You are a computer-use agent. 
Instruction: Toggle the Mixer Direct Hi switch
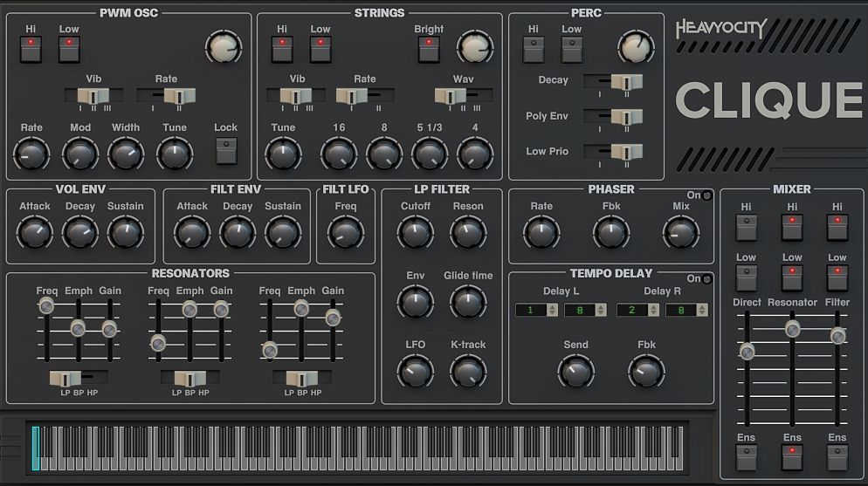[x=747, y=227]
